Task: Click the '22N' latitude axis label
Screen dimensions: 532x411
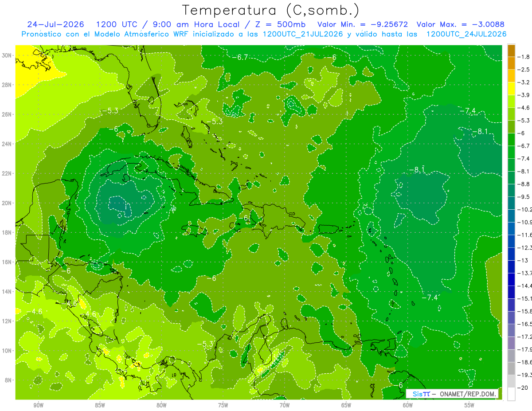Action: pos(7,173)
